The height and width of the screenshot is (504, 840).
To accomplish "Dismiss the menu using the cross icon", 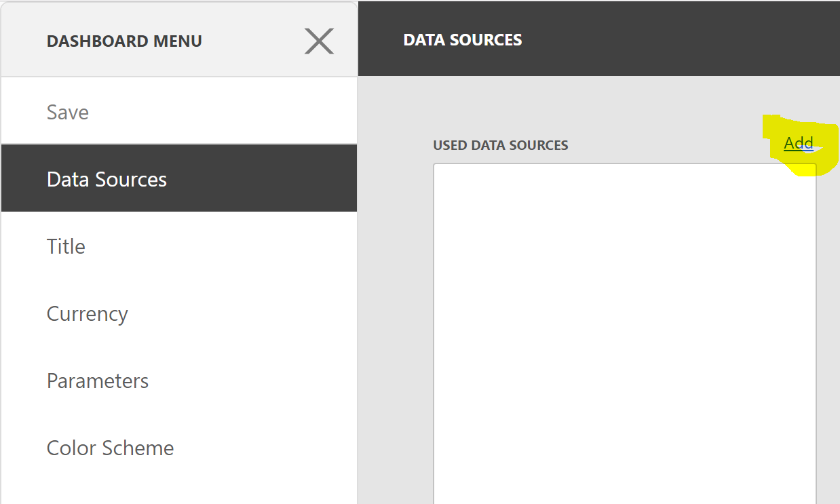I will tap(319, 41).
